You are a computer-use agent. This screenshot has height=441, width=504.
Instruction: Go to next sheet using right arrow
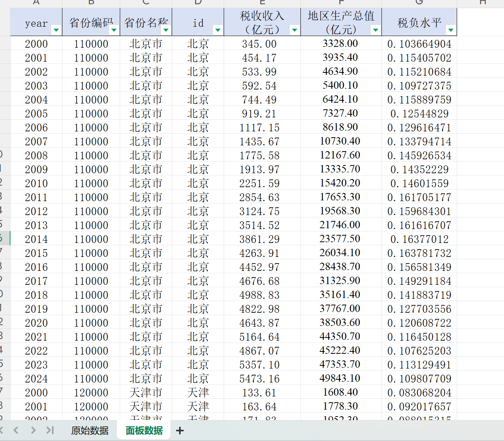(x=33, y=430)
